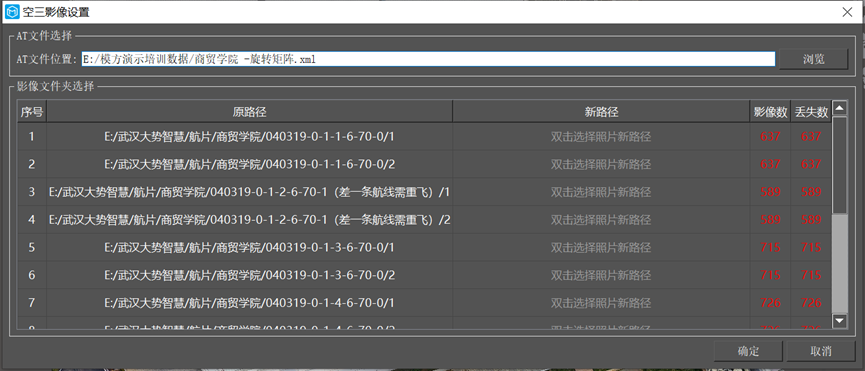Click the 新路径 column header
This screenshot has width=865, height=371.
601,112
